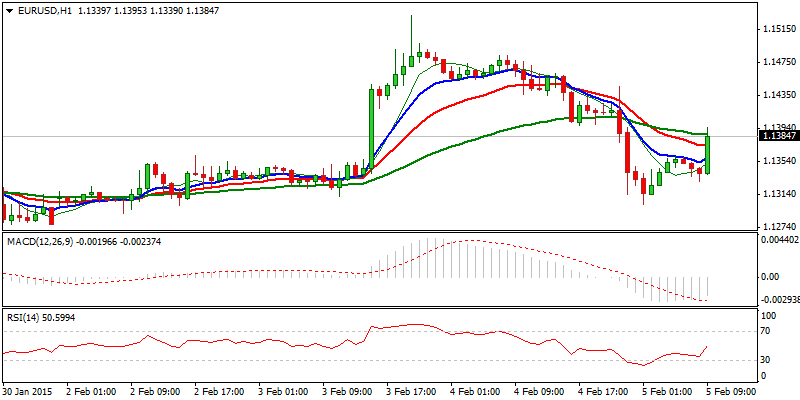This screenshot has height=400, width=800.
Task: Click the RSI 30 level label
Action: coord(765,360)
